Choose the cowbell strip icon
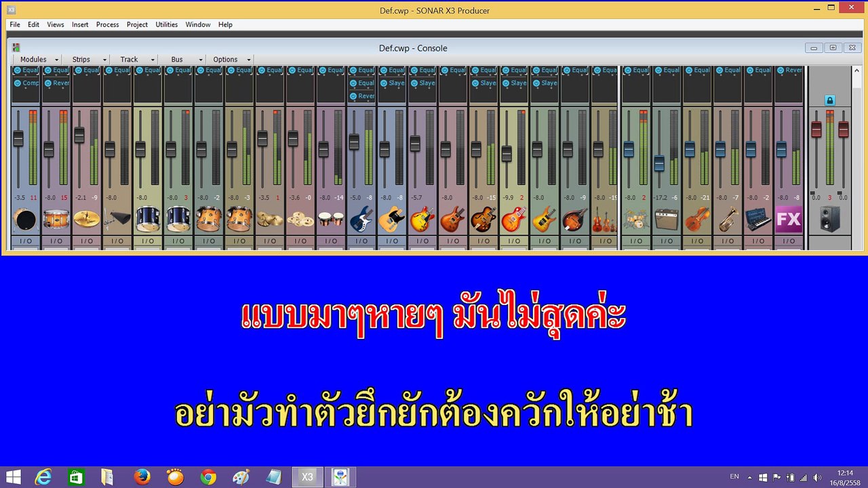The height and width of the screenshot is (488, 868). pyautogui.click(x=117, y=220)
